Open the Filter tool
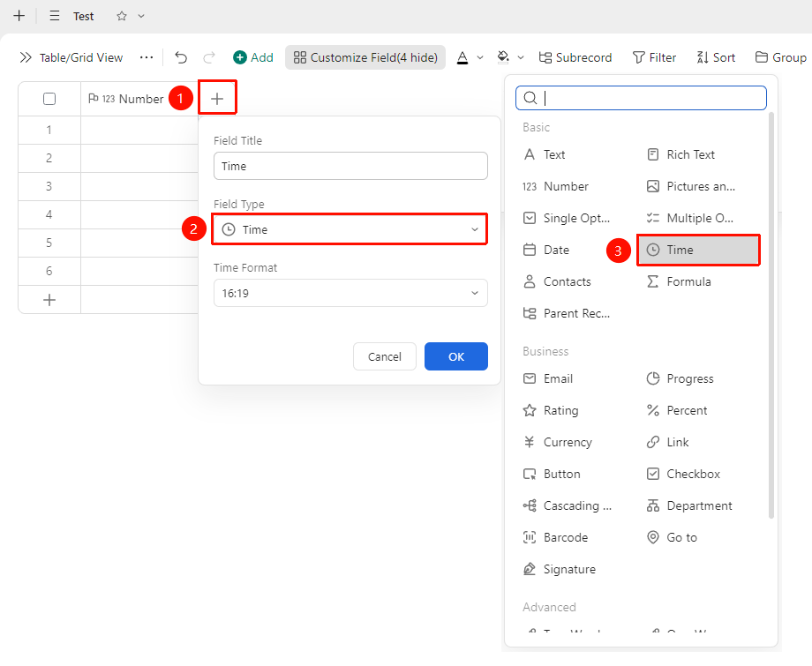Viewport: 812px width, 666px height. pos(655,57)
